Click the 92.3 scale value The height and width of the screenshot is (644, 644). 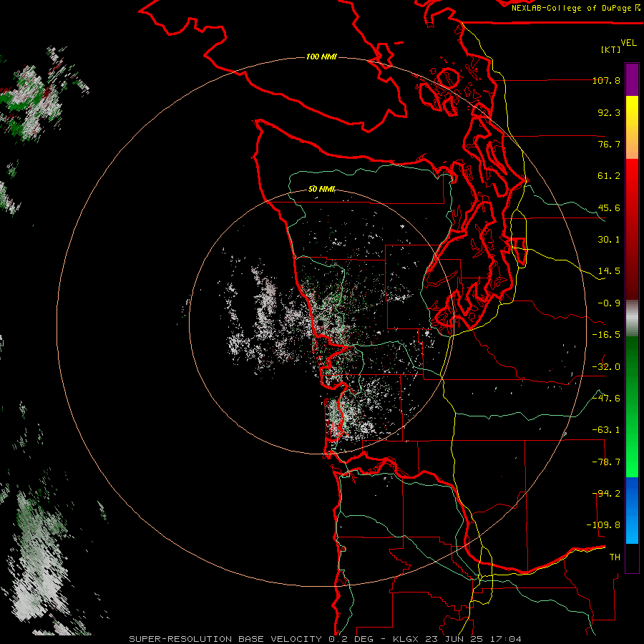pyautogui.click(x=609, y=112)
